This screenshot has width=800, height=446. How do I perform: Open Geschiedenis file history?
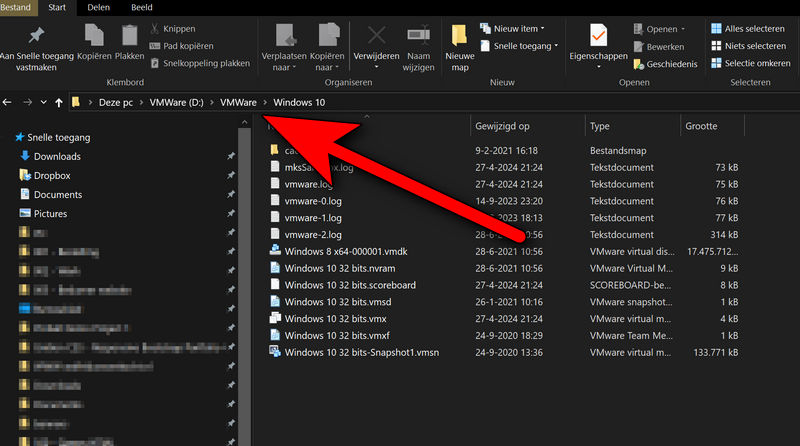click(665, 64)
